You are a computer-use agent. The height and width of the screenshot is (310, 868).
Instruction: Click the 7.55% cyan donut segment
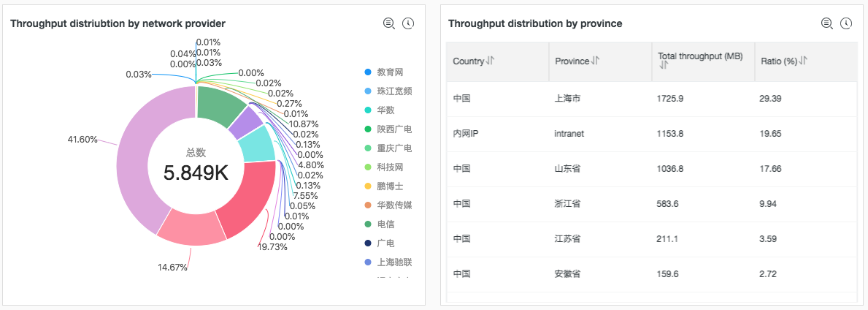coord(257,144)
